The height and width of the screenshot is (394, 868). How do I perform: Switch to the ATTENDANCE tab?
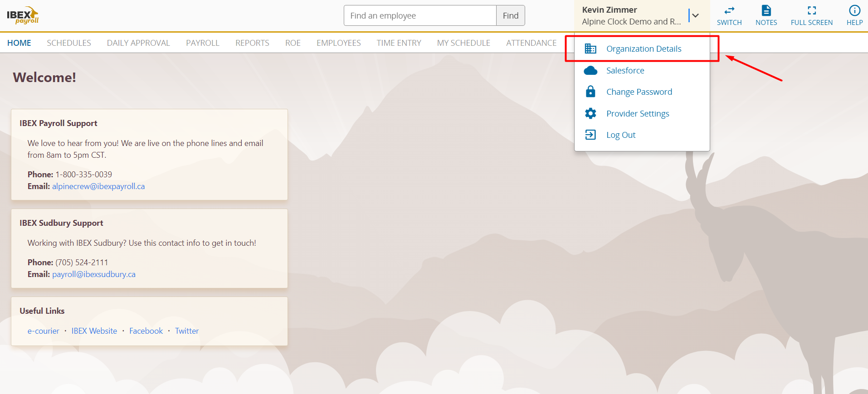tap(532, 43)
